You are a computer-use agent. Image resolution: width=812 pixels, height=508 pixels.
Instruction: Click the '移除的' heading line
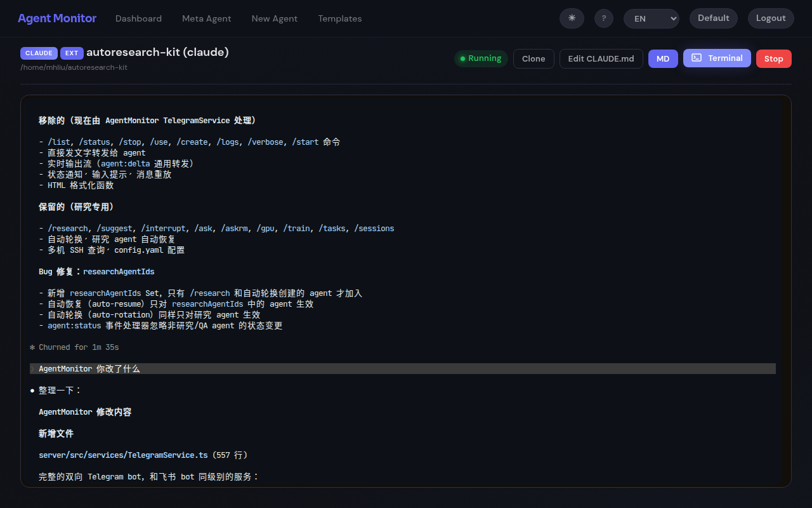coord(147,121)
